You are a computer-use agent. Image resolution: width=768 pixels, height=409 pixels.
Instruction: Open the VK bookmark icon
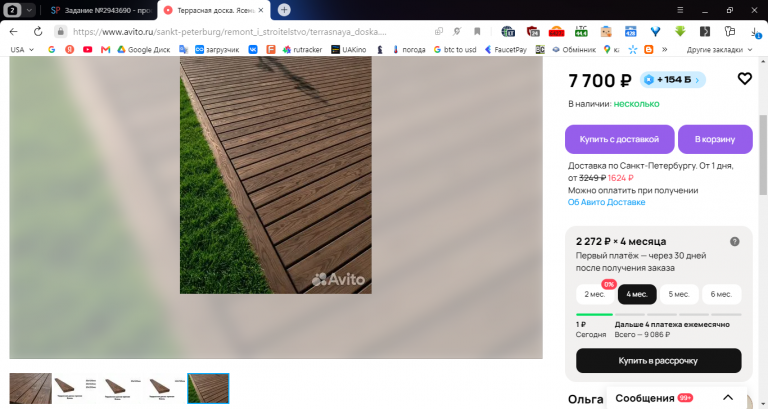coord(253,49)
